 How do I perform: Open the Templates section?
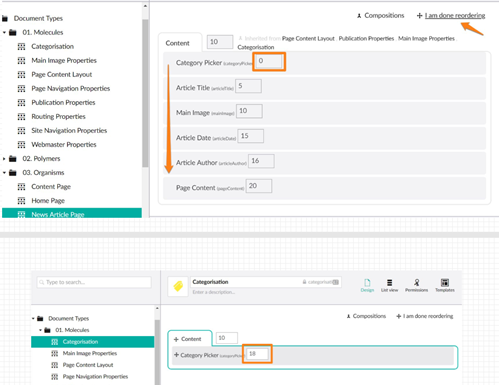(445, 285)
